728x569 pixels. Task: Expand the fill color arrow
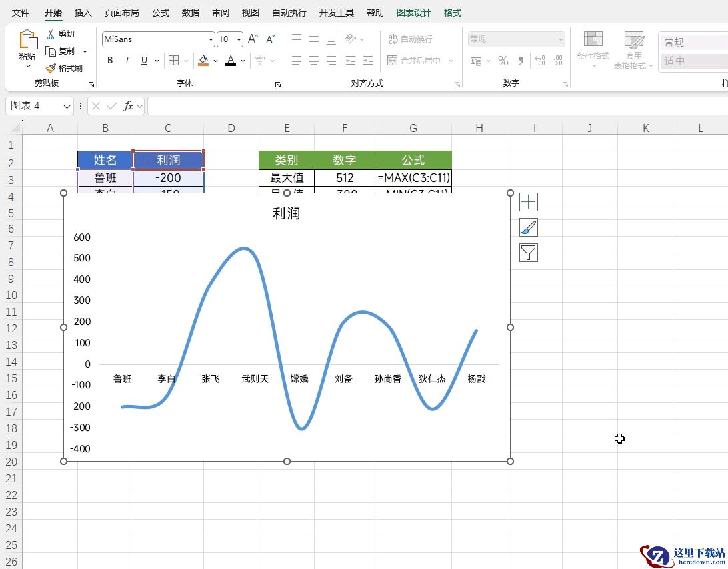point(215,61)
